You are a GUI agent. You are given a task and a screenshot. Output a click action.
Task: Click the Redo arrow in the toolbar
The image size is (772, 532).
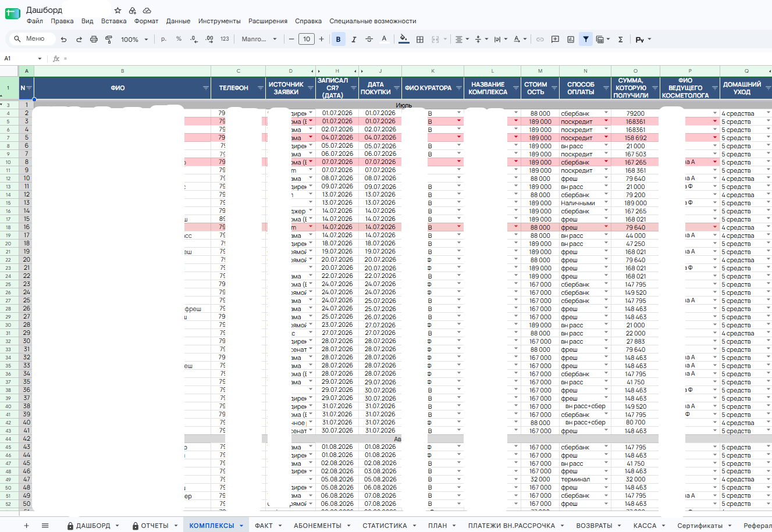coord(79,40)
